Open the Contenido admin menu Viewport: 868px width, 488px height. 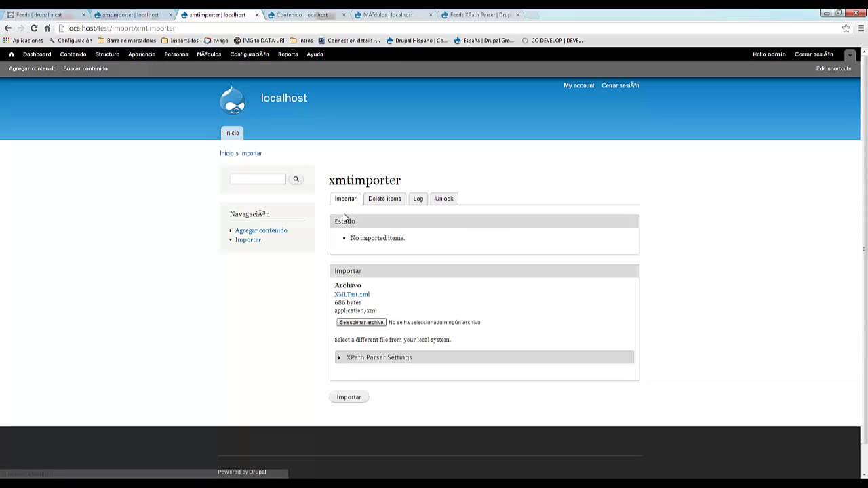[x=73, y=54]
